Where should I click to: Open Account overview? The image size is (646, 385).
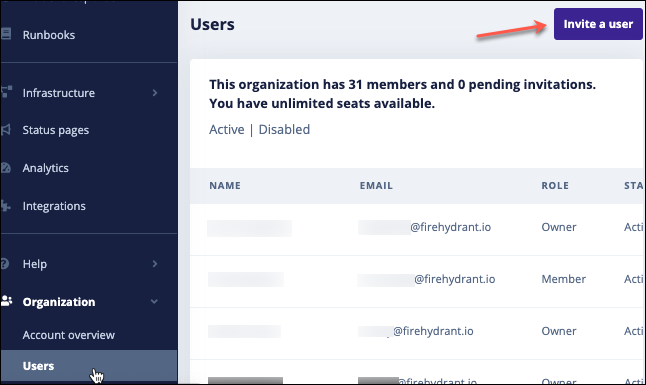pyautogui.click(x=68, y=335)
